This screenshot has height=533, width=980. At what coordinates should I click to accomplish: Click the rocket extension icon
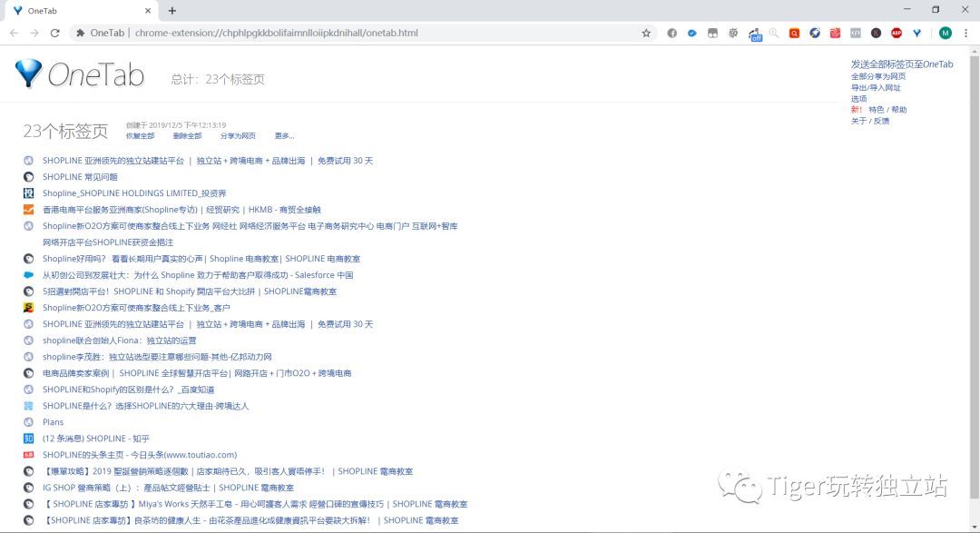pos(815,34)
